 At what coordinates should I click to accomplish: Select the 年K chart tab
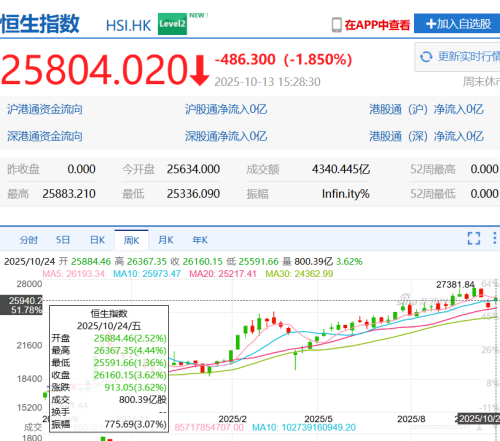[200, 240]
